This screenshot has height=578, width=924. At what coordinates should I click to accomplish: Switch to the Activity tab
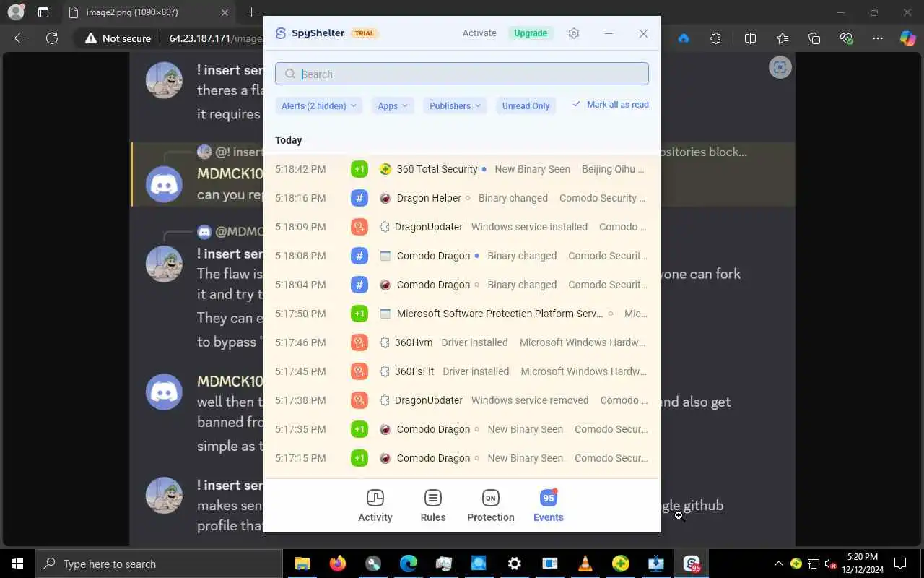click(x=375, y=506)
